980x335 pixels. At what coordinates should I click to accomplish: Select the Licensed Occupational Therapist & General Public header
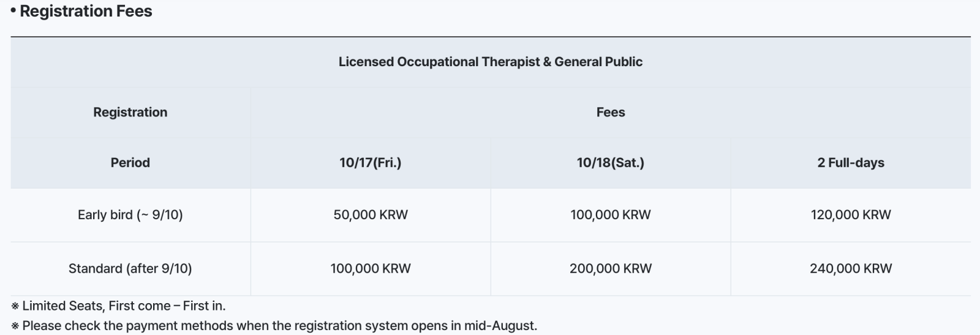tap(491, 62)
